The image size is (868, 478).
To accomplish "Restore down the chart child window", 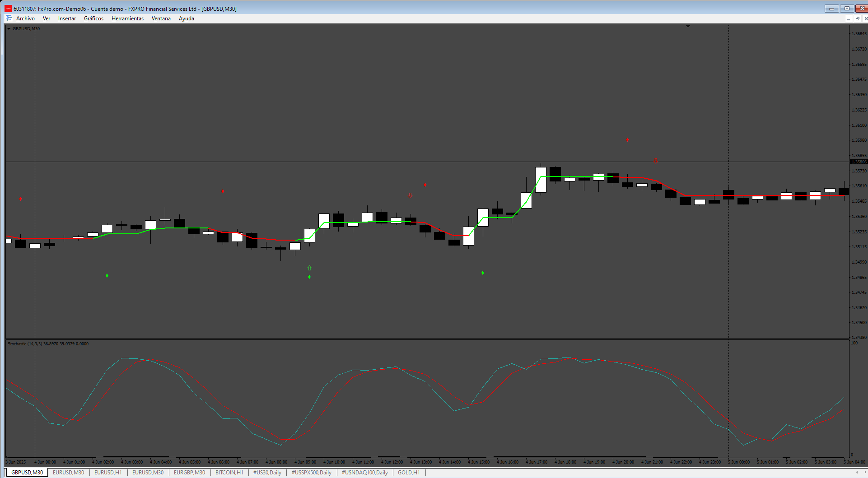I will [857, 19].
